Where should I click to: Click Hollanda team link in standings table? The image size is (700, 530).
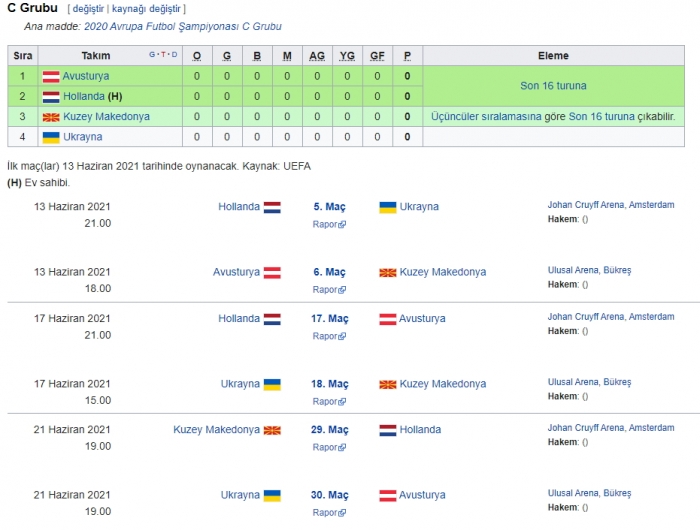point(84,96)
